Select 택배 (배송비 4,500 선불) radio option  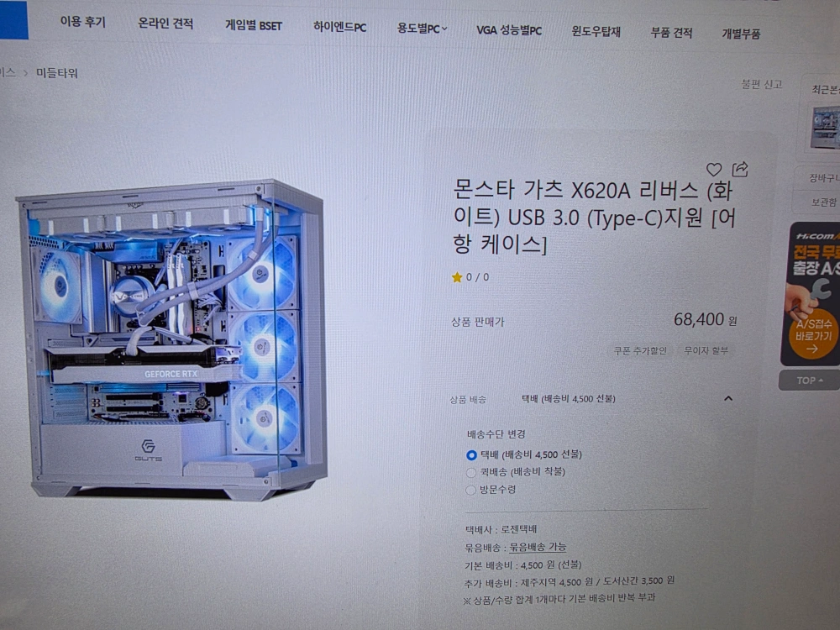[x=471, y=454]
